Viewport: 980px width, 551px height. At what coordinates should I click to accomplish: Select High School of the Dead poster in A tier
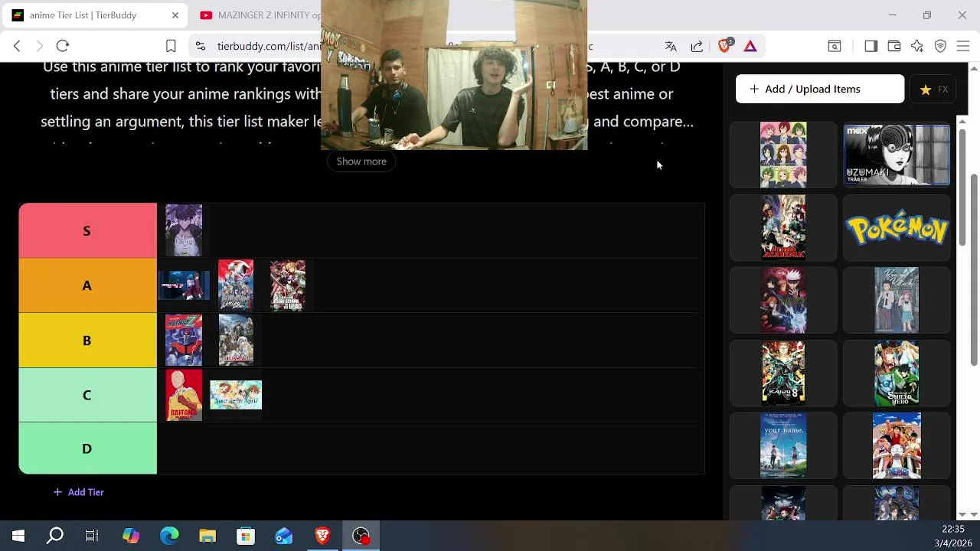point(288,285)
